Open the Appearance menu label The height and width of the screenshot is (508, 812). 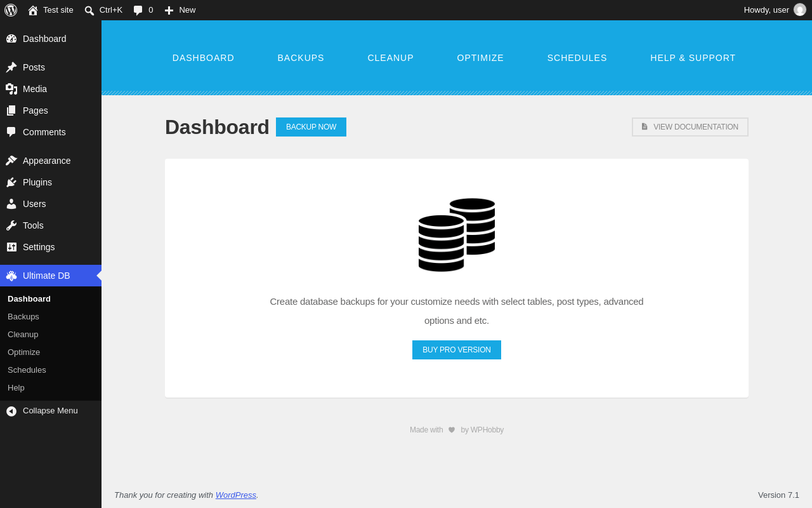pos(47,161)
